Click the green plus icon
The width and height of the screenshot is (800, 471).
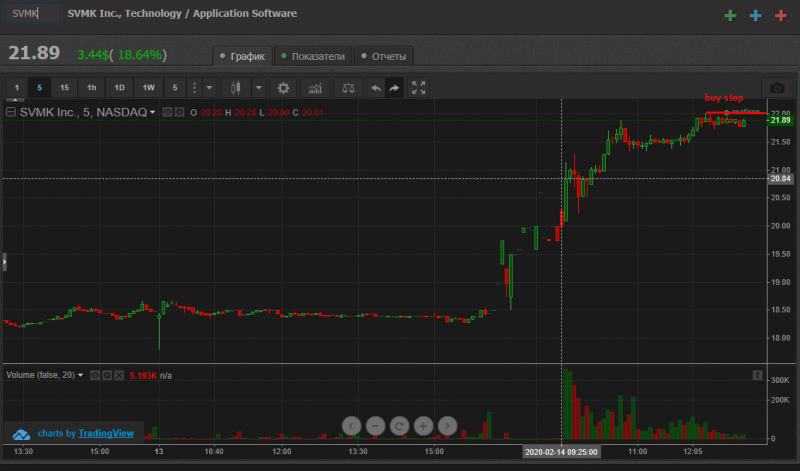pos(730,15)
